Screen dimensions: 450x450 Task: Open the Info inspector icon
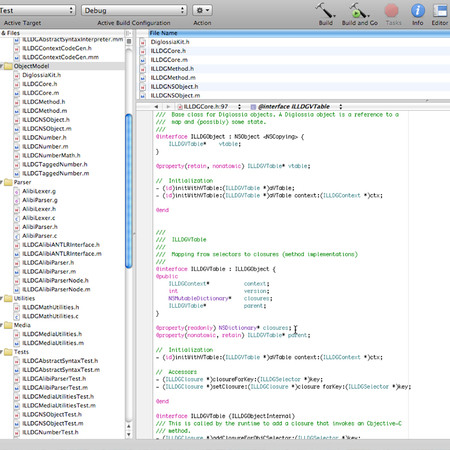[x=418, y=10]
